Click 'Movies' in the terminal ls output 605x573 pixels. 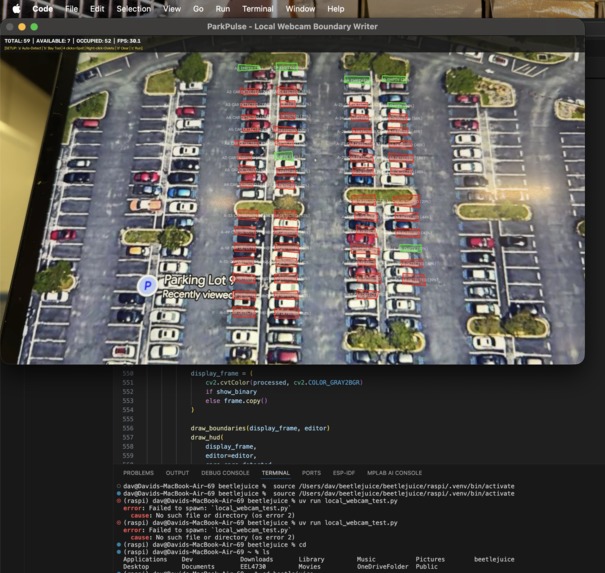(x=309, y=567)
